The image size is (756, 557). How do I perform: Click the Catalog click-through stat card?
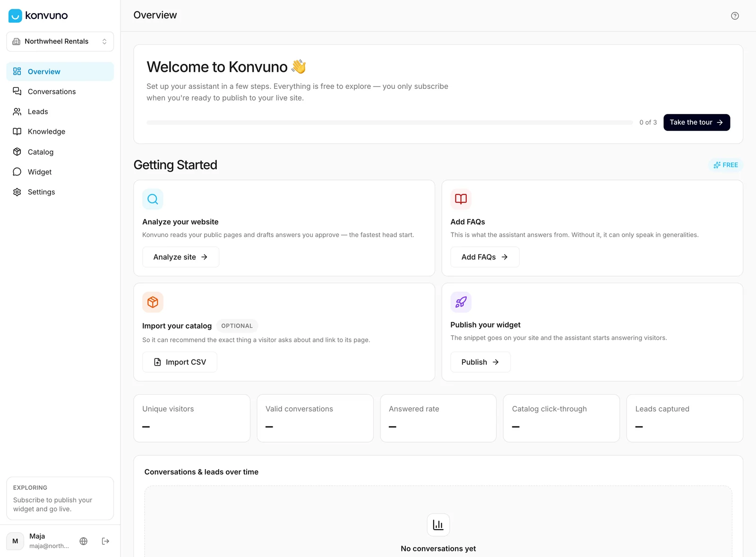(561, 418)
